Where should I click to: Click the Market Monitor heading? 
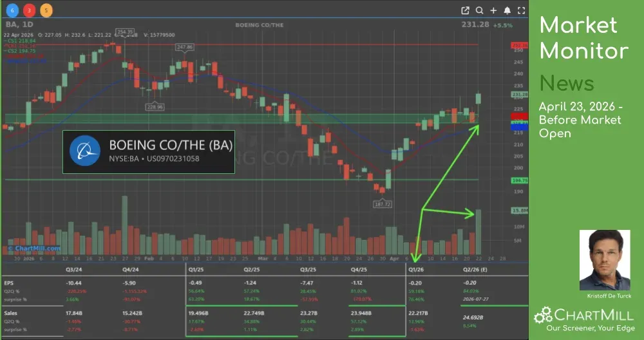[x=583, y=38]
